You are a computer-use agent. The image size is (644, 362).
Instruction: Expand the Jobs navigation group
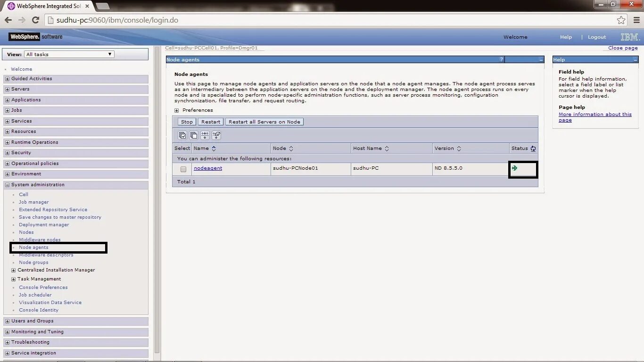pos(8,110)
